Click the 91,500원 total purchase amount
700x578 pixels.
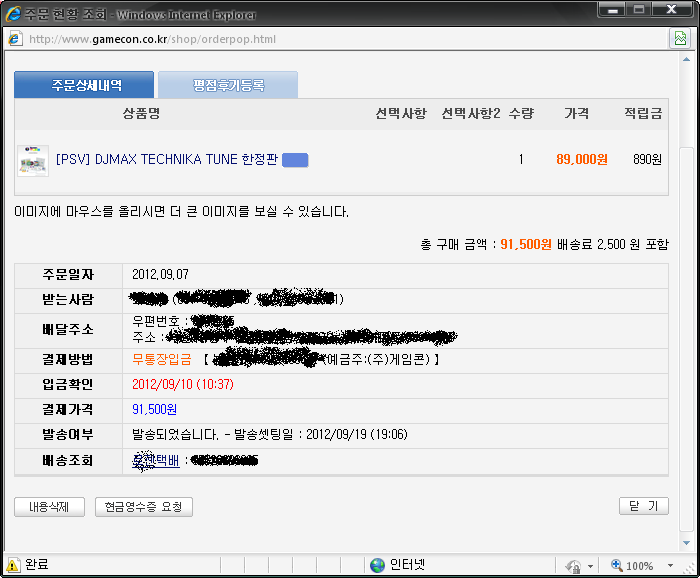click(x=526, y=244)
